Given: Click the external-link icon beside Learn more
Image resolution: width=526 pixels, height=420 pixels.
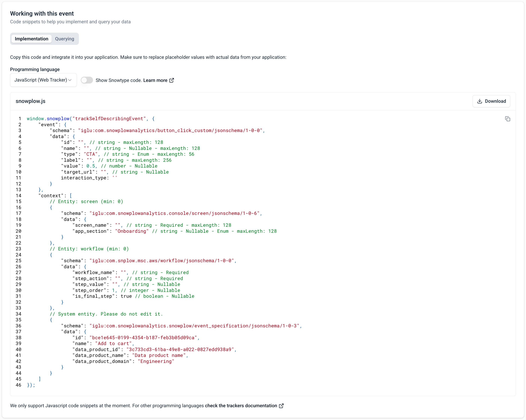Looking at the screenshot, I should (x=172, y=80).
